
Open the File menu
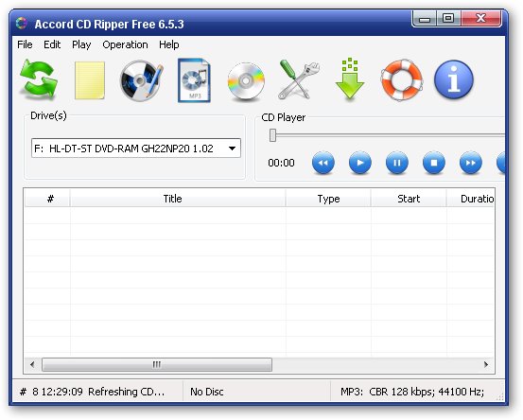coord(25,44)
